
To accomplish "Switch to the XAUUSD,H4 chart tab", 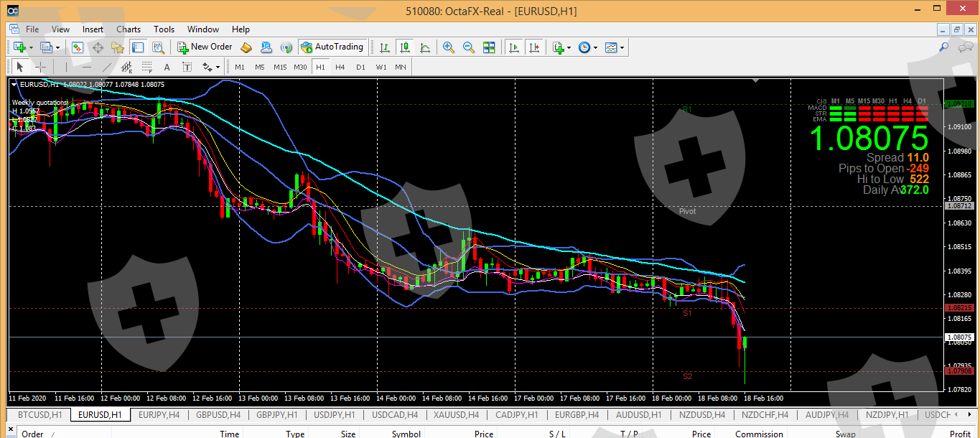I will (456, 414).
